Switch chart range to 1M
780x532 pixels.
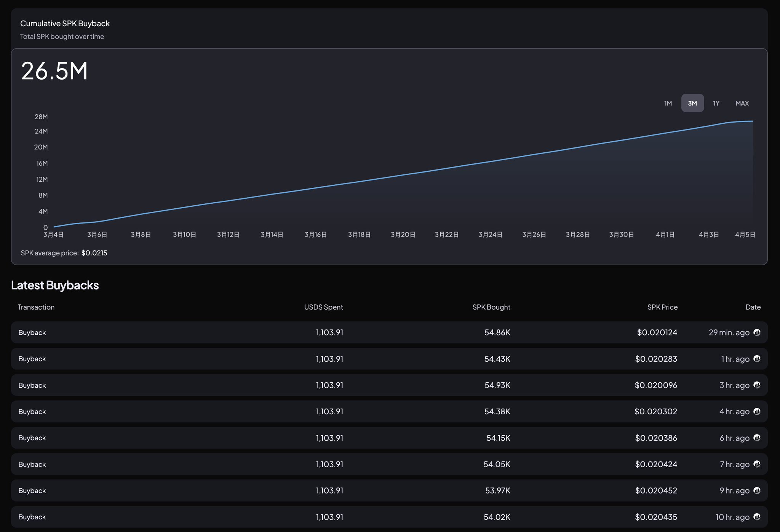click(x=668, y=103)
